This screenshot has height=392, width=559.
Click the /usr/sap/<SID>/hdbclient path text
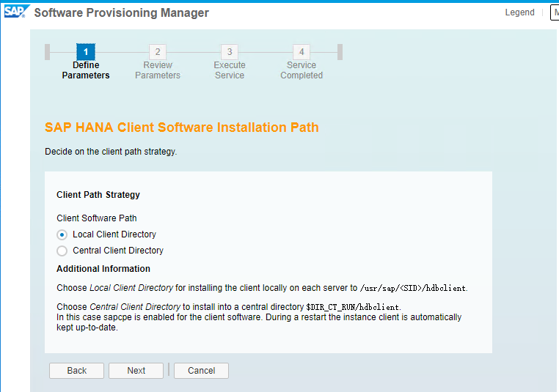[x=413, y=288]
